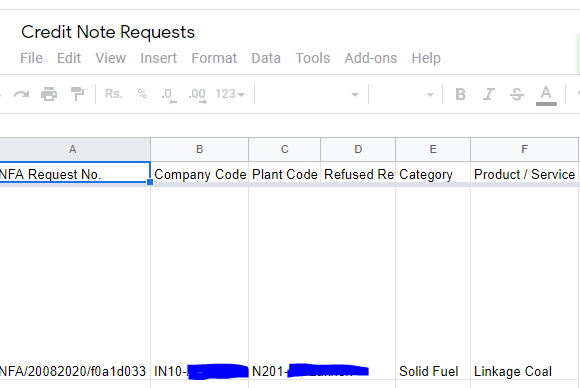The width and height of the screenshot is (580, 388).
Task: Open the text color picker
Action: pyautogui.click(x=546, y=95)
